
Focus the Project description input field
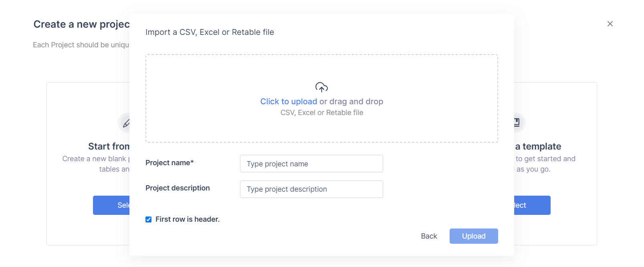tap(311, 189)
